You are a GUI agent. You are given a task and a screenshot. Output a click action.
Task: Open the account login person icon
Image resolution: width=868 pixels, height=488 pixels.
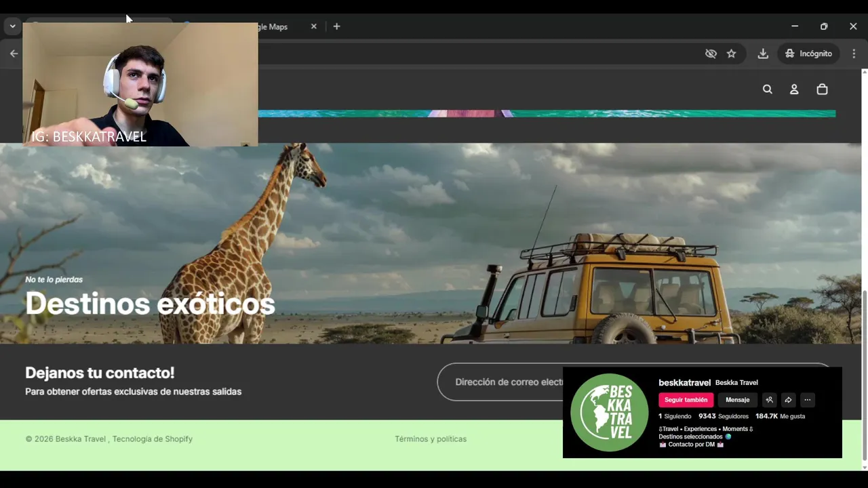(794, 89)
